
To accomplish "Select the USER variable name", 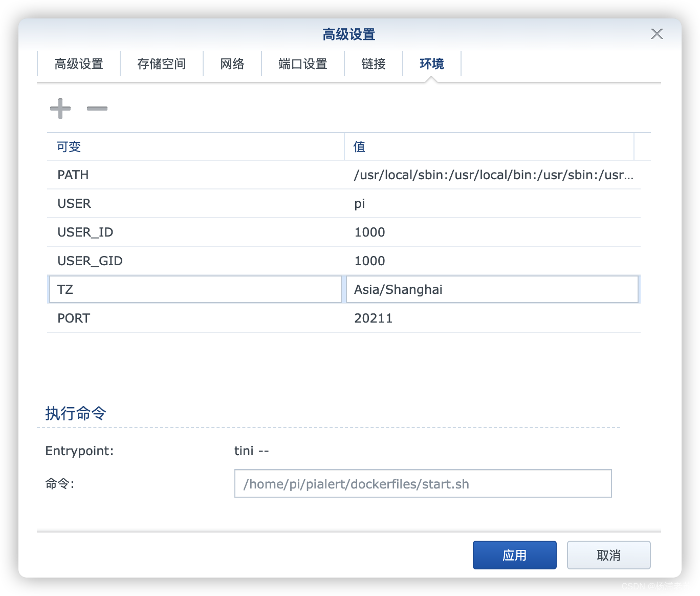I will coord(74,203).
